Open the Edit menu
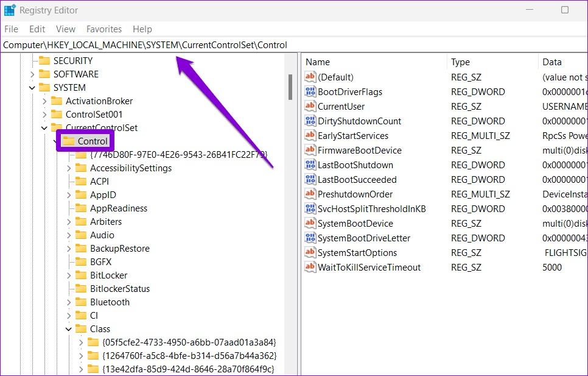The height and width of the screenshot is (376, 588). (x=37, y=29)
